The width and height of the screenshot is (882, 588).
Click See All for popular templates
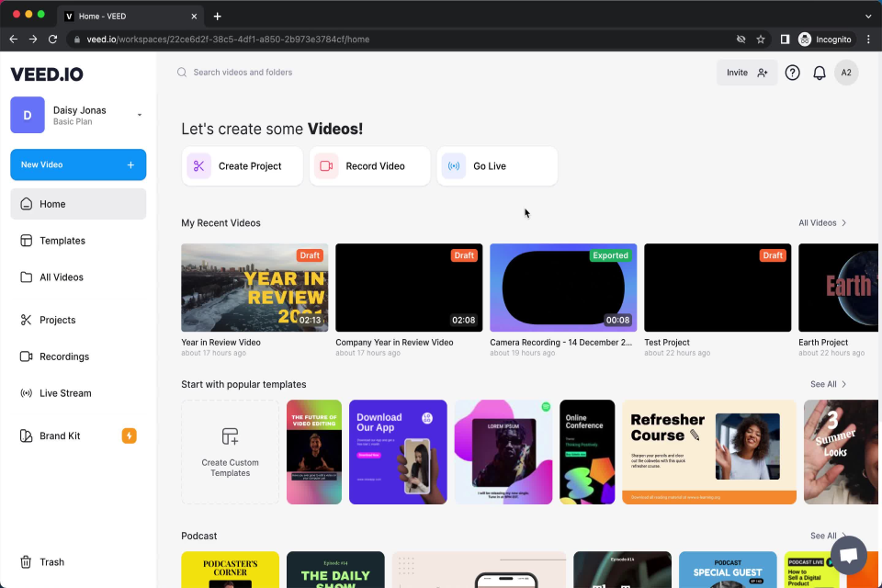coord(828,384)
